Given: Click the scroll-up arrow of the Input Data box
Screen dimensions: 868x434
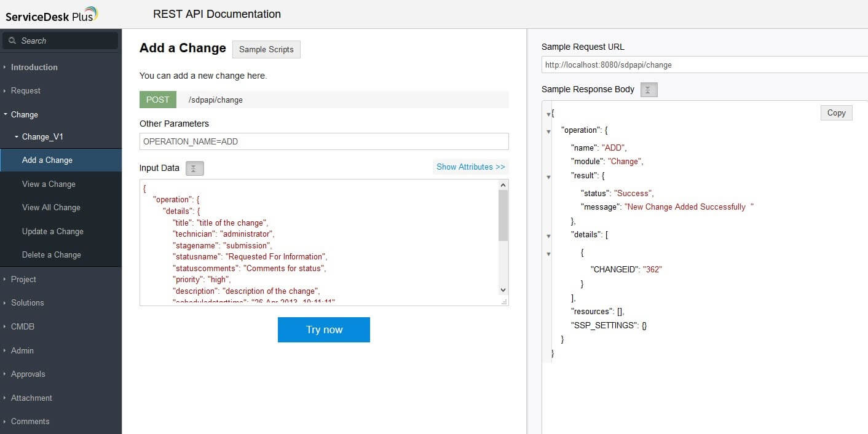Looking at the screenshot, I should coord(503,184).
